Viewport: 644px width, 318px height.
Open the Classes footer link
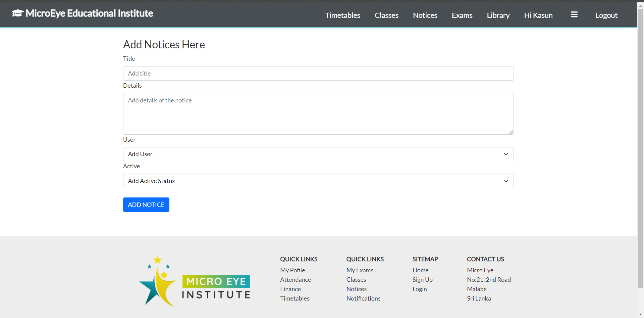(x=356, y=279)
